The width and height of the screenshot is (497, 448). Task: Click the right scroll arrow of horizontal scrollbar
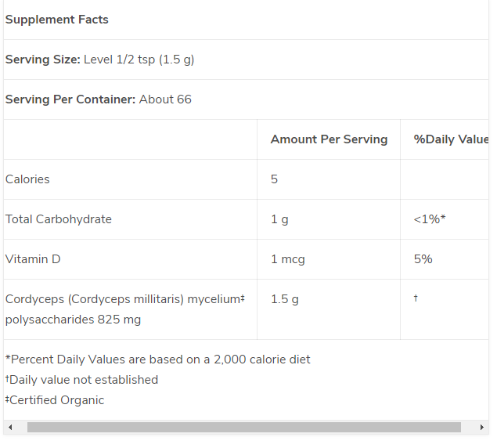point(482,428)
